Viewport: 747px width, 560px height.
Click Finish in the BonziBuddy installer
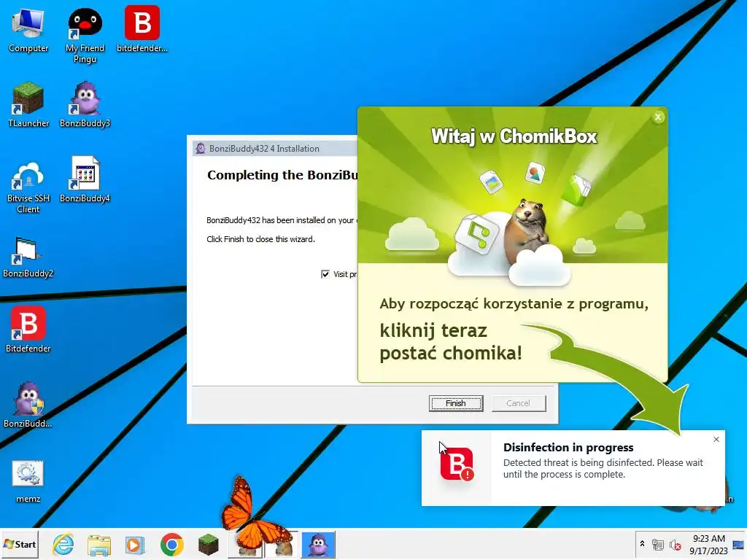[x=456, y=403]
